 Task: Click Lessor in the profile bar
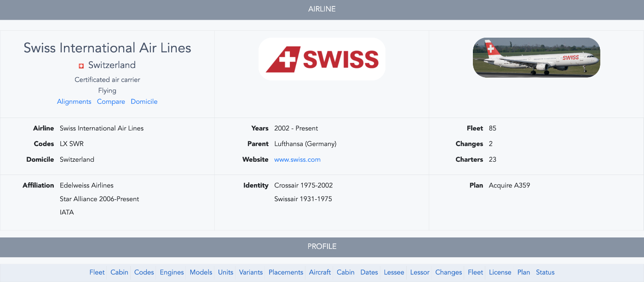coord(420,272)
